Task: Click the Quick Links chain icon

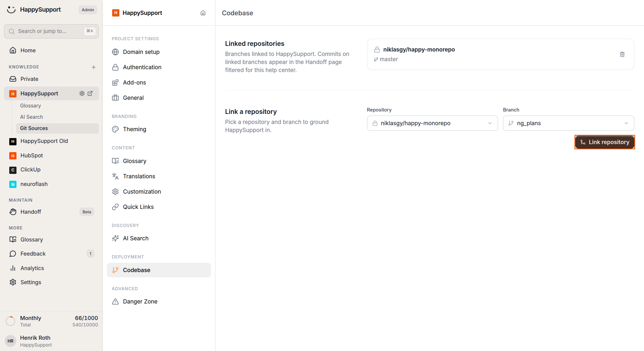Action: tap(115, 207)
